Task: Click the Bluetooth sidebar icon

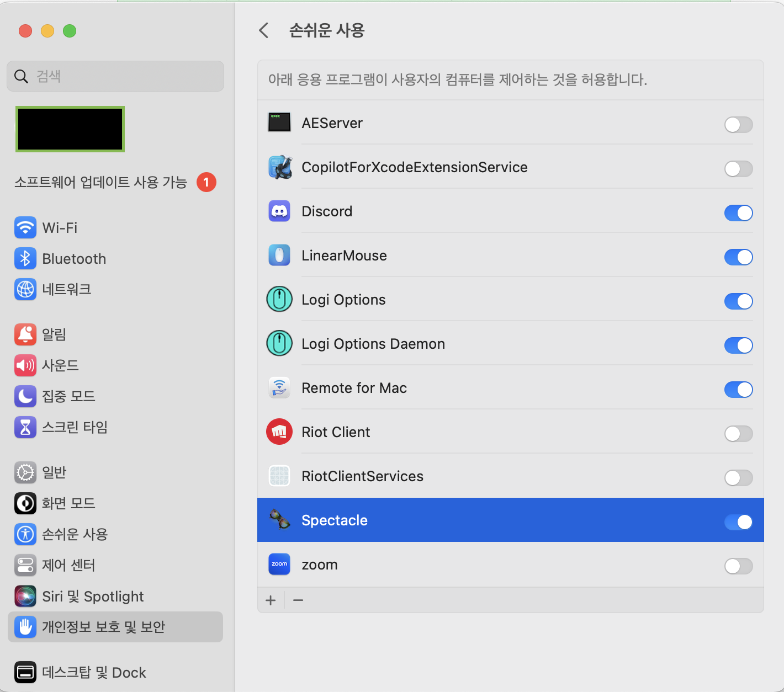Action: (x=25, y=258)
